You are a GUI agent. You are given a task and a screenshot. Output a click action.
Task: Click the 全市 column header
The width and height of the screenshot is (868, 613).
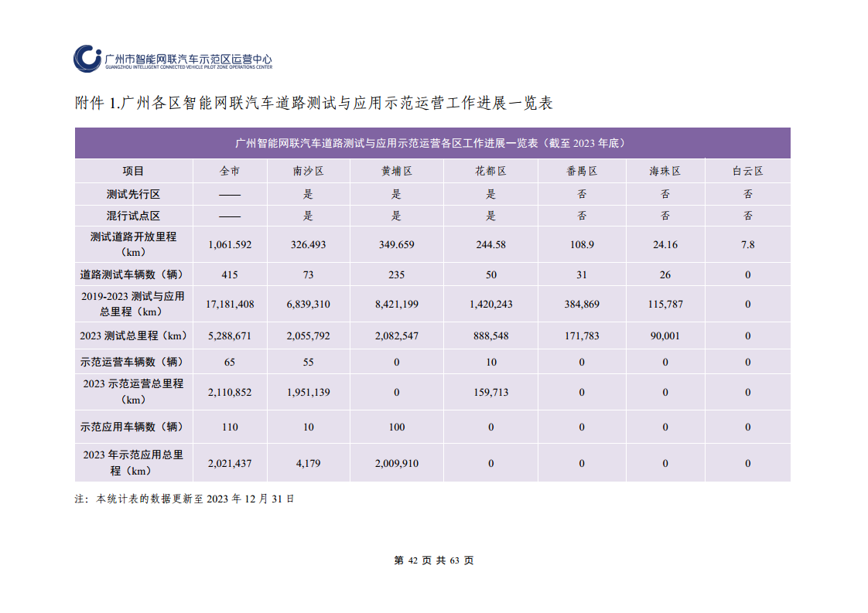229,170
